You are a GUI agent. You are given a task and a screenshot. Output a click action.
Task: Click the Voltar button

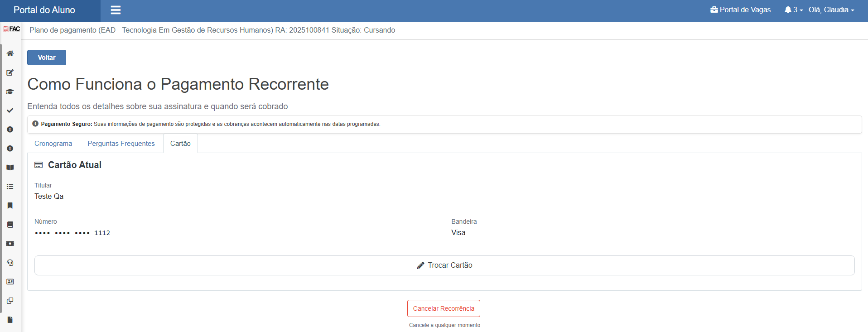click(47, 58)
